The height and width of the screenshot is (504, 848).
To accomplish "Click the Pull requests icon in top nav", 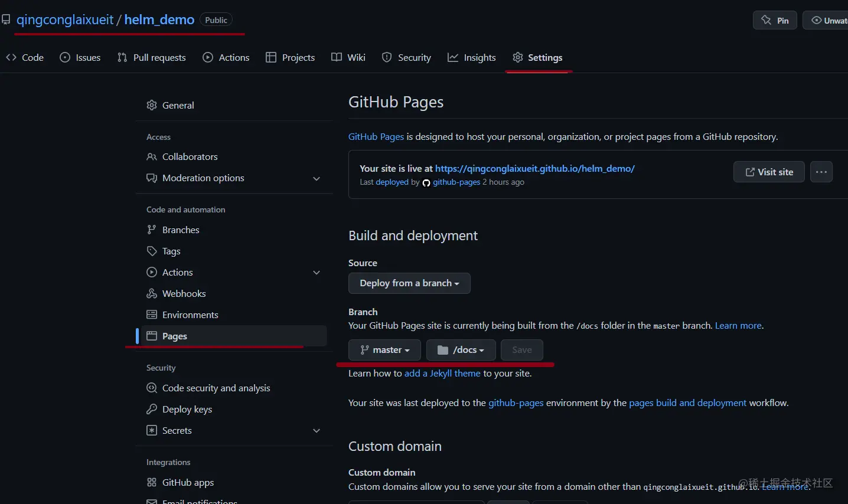I will point(122,57).
